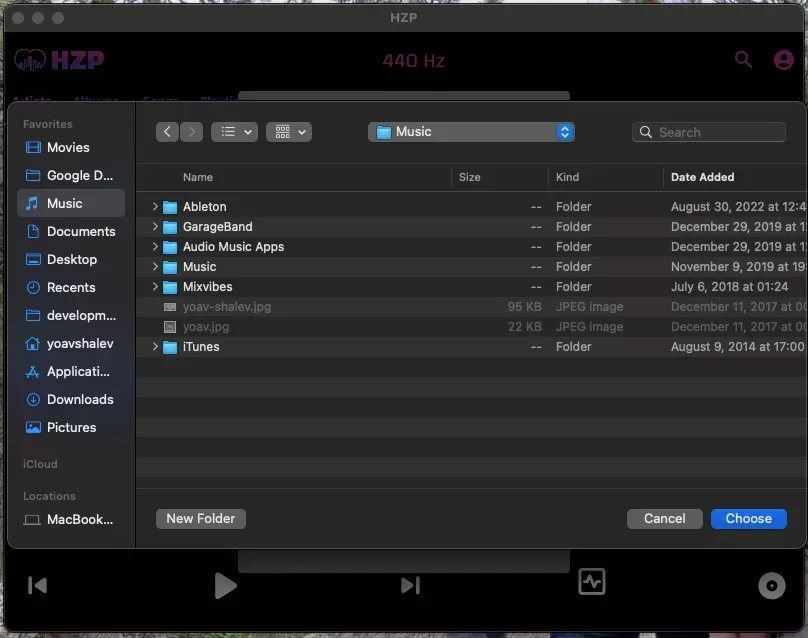Click the New Folder button

201,518
